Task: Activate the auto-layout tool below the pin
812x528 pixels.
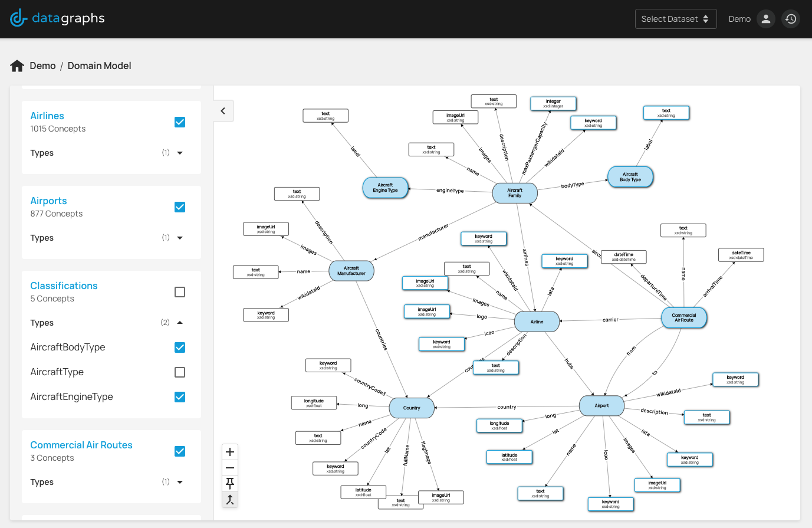Action: pyautogui.click(x=230, y=499)
